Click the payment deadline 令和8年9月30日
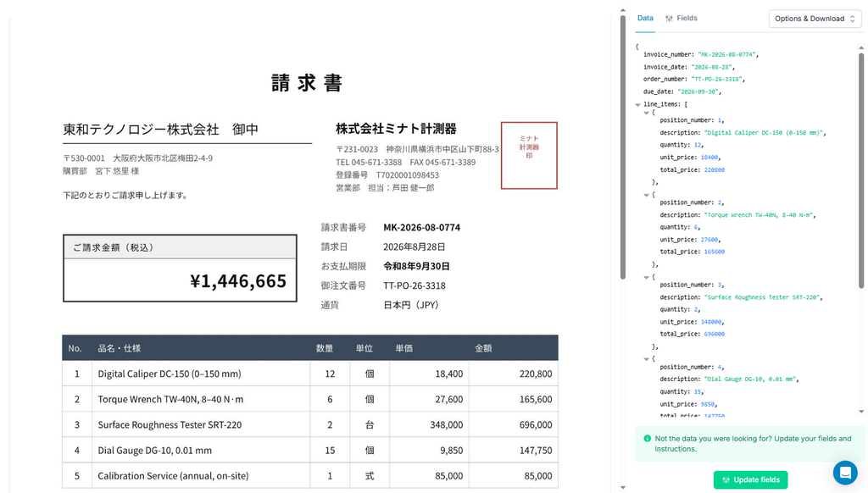Image resolution: width=868 pixels, height=493 pixels. [x=416, y=266]
